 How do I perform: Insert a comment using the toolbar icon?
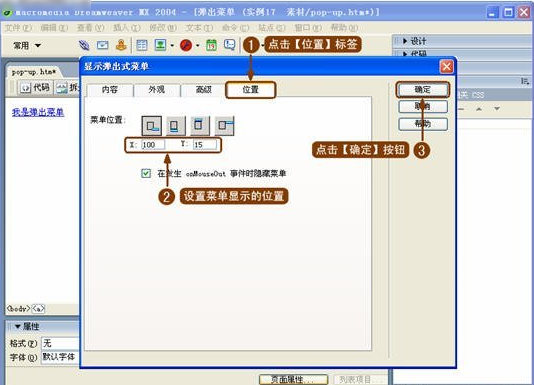coord(230,45)
